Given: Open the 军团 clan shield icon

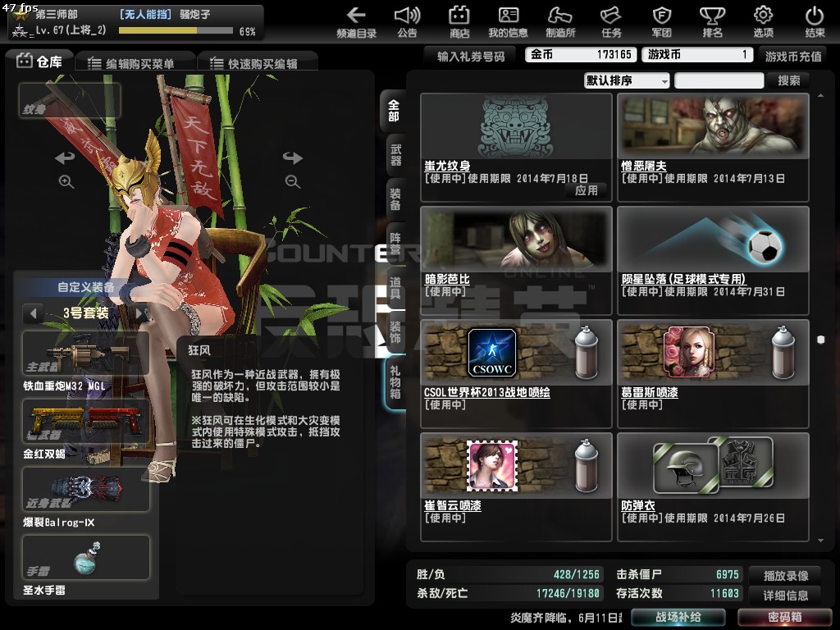Looking at the screenshot, I should 662,22.
